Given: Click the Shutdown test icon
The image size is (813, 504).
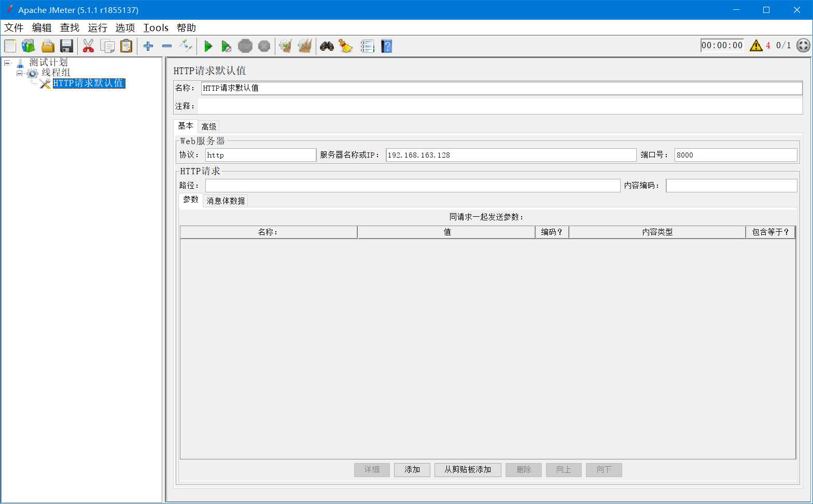Looking at the screenshot, I should click(264, 46).
